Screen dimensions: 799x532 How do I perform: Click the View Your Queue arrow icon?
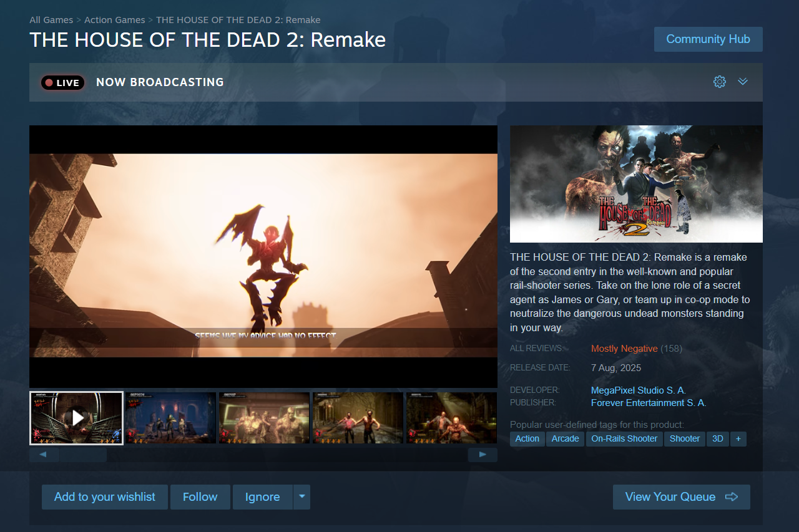pos(732,497)
